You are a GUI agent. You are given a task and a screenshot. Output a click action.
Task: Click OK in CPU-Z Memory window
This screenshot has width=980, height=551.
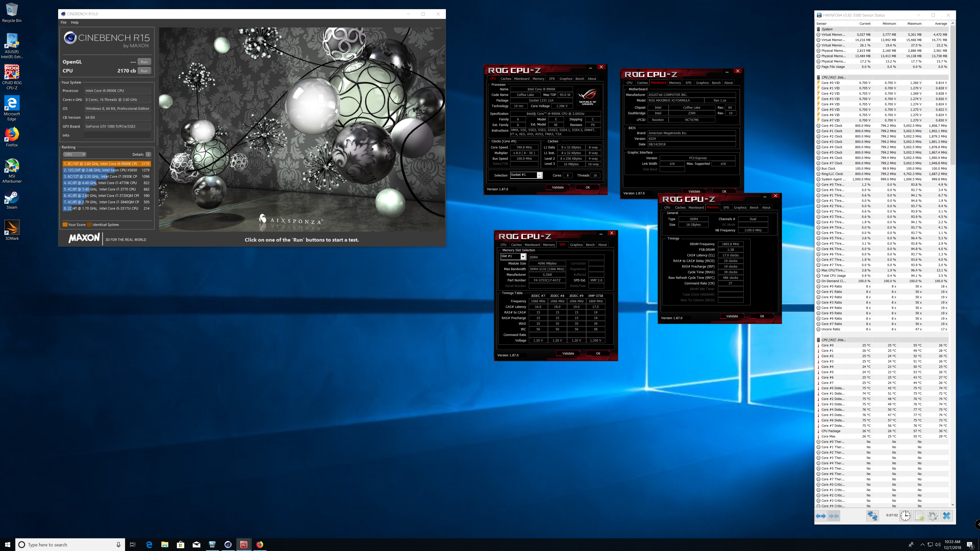762,316
